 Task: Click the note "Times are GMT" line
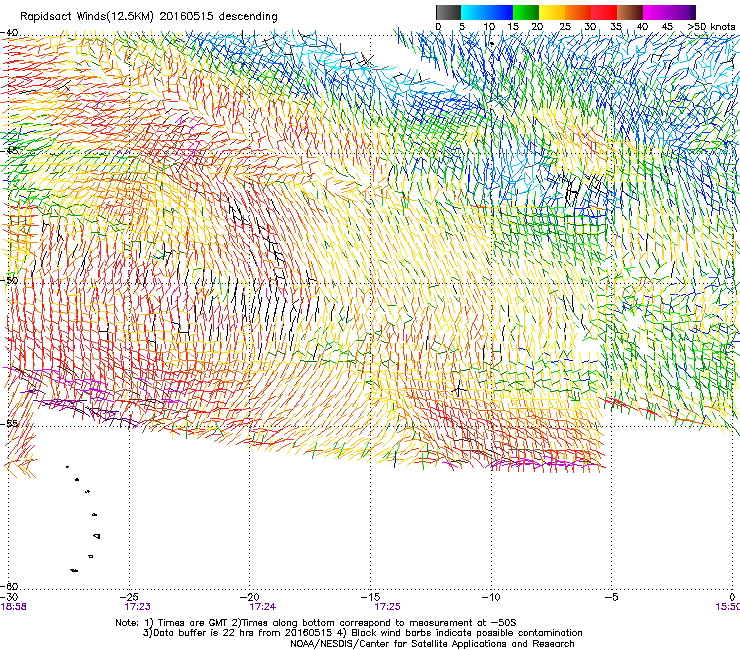click(x=316, y=623)
